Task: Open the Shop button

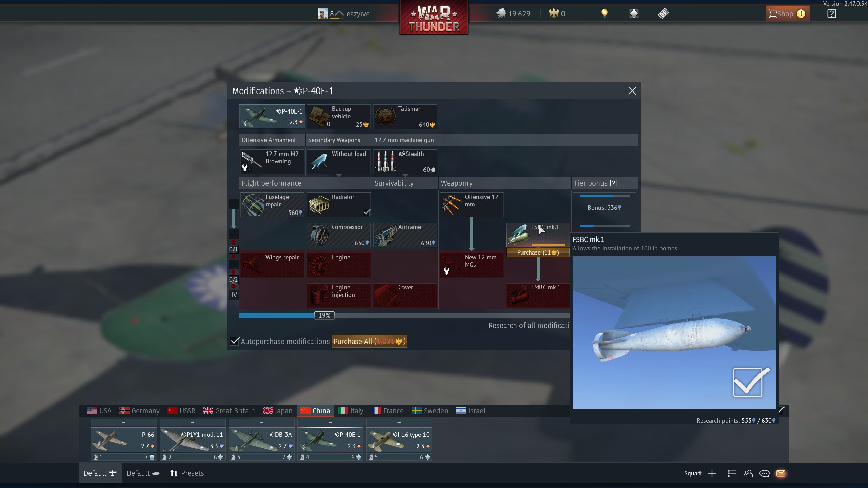Action: 787,14
